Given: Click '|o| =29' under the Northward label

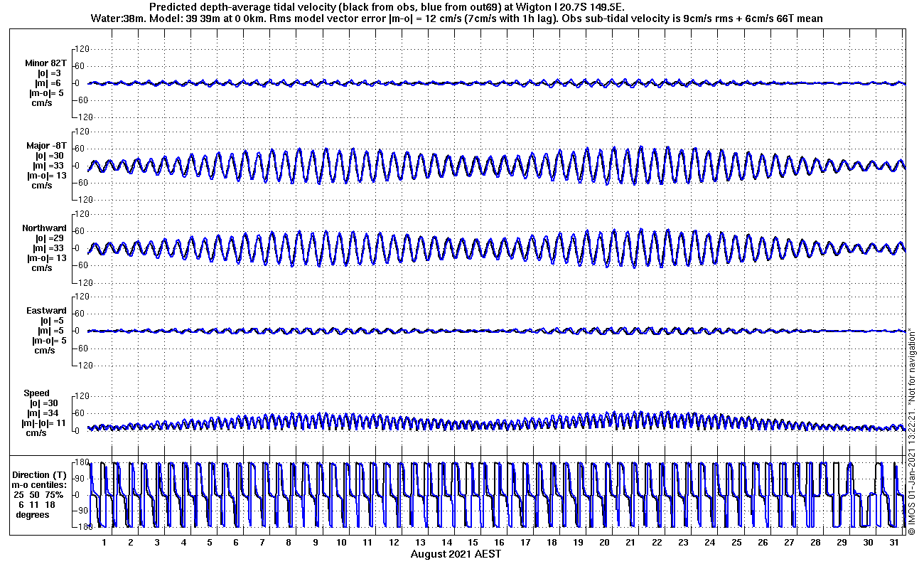Looking at the screenshot, I should click(x=51, y=238).
